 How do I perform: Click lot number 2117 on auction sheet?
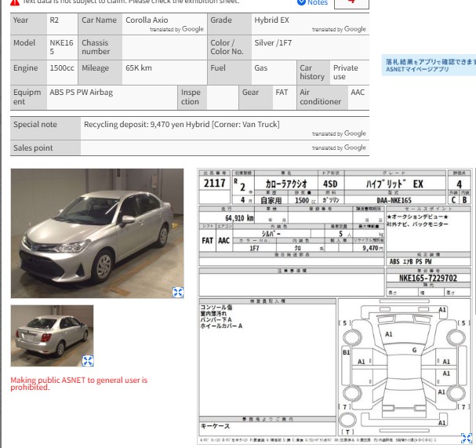[214, 184]
